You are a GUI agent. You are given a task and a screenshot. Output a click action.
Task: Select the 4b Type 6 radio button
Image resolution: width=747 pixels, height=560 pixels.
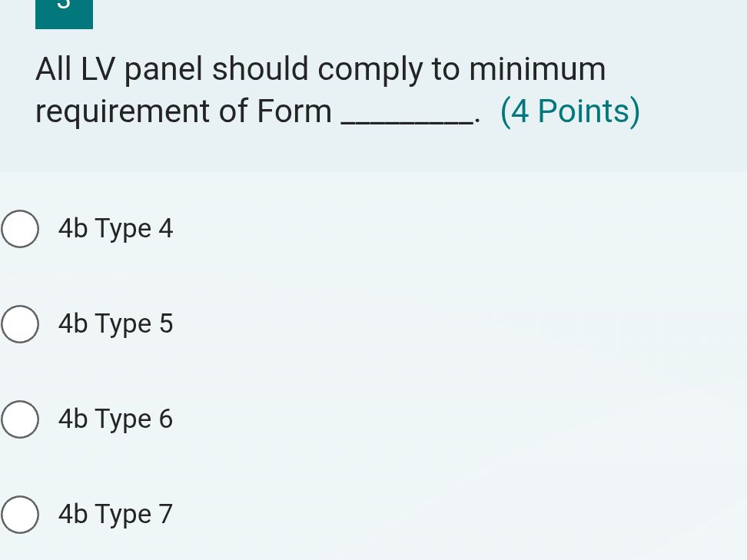tap(20, 419)
